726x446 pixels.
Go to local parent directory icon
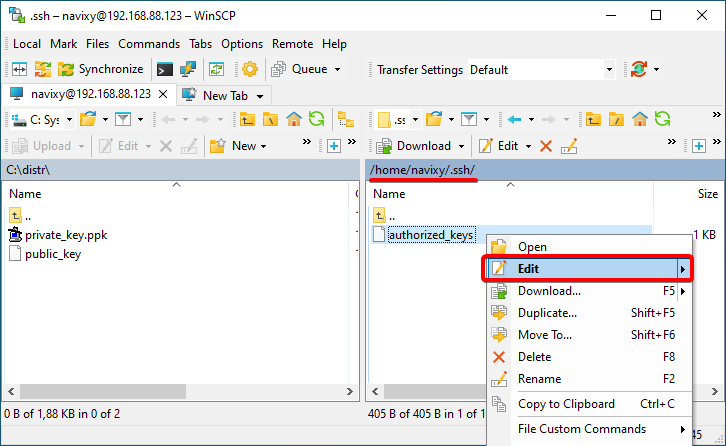tap(247, 119)
